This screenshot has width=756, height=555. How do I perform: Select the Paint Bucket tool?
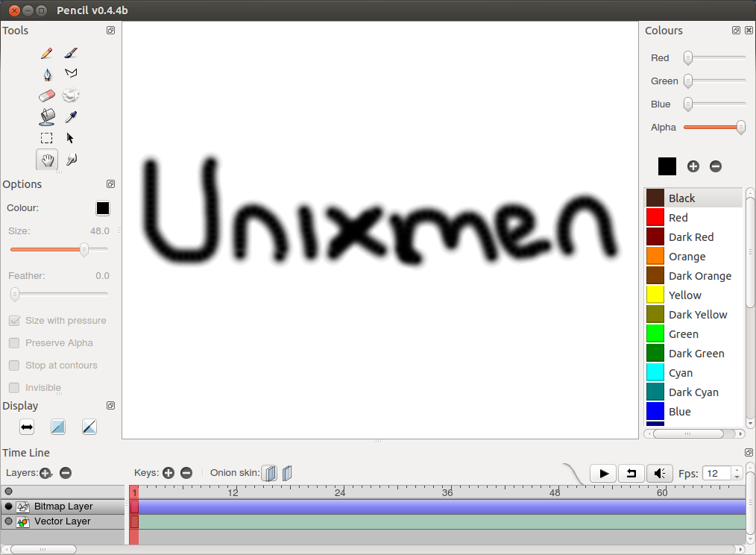47,117
